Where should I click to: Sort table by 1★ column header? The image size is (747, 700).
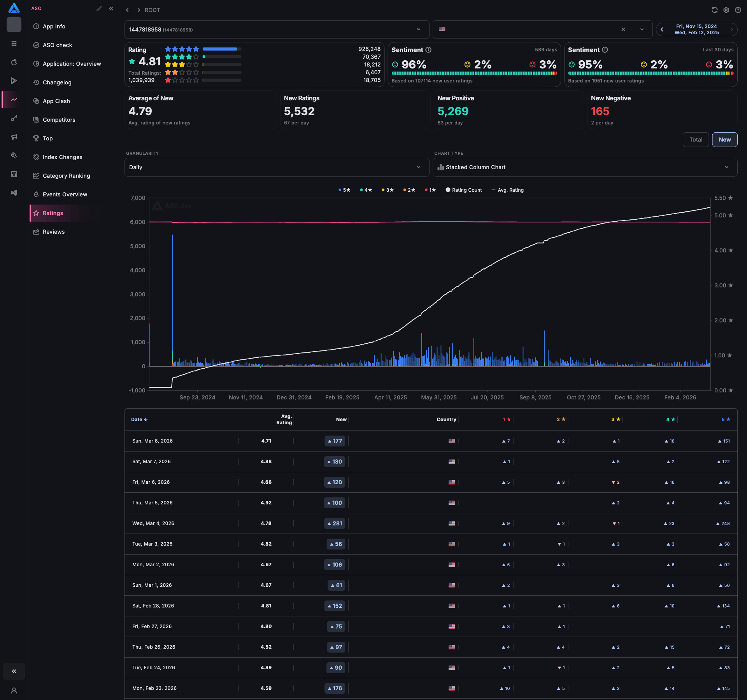(x=507, y=420)
